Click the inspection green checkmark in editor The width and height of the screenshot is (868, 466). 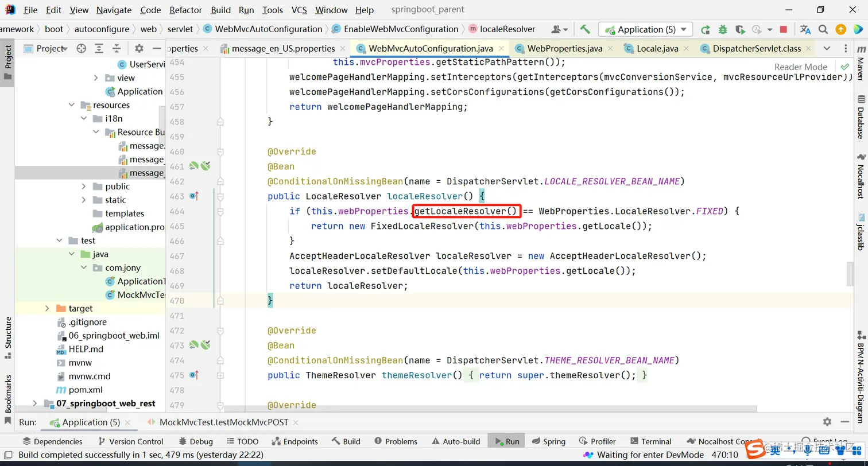[x=844, y=67]
